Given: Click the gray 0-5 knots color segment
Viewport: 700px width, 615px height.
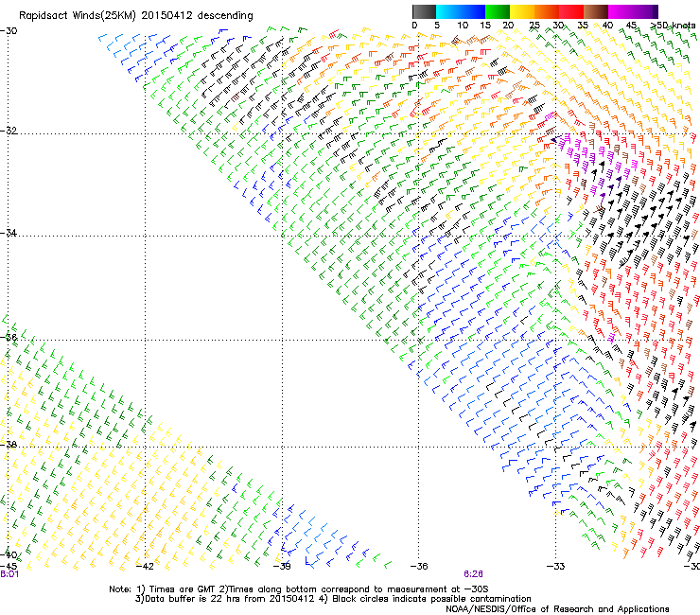Looking at the screenshot, I should (424, 11).
